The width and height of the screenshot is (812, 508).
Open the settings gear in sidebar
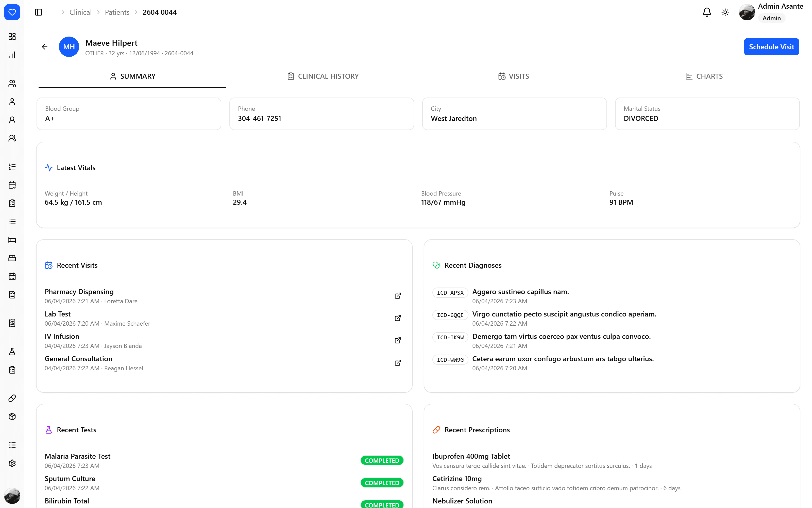(x=12, y=463)
